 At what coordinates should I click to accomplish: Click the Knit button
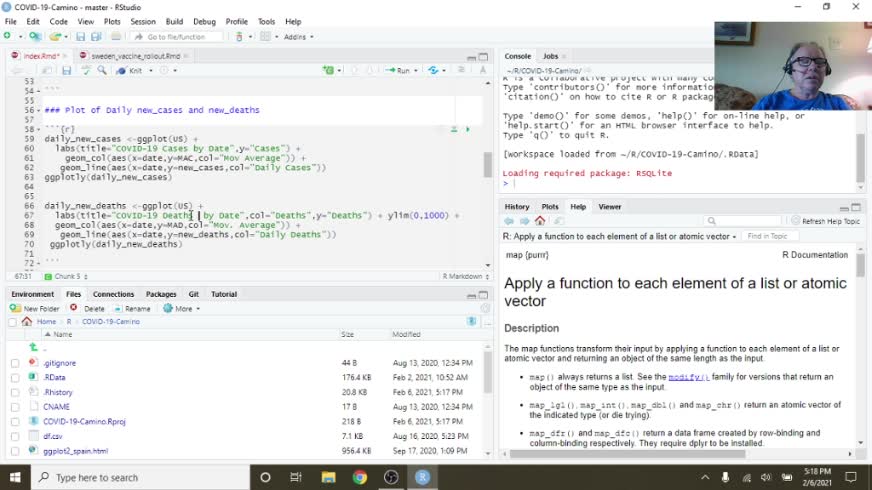pyautogui.click(x=130, y=71)
